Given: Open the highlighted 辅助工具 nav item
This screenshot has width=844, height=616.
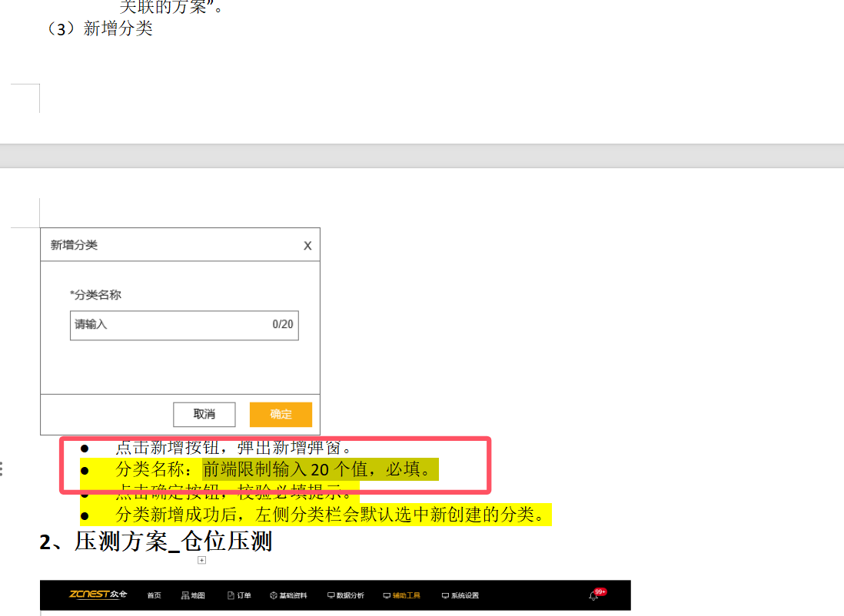Looking at the screenshot, I should [x=401, y=595].
